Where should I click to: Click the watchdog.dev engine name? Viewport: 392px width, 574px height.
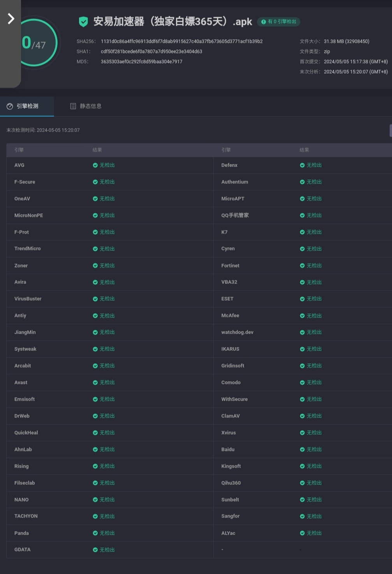[237, 332]
